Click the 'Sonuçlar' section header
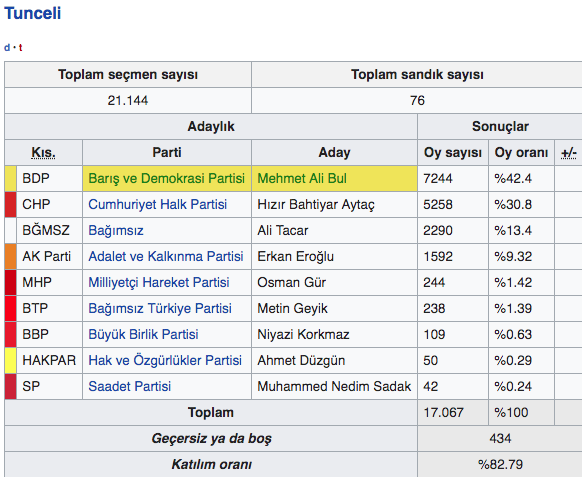The image size is (582, 477). pos(500,127)
